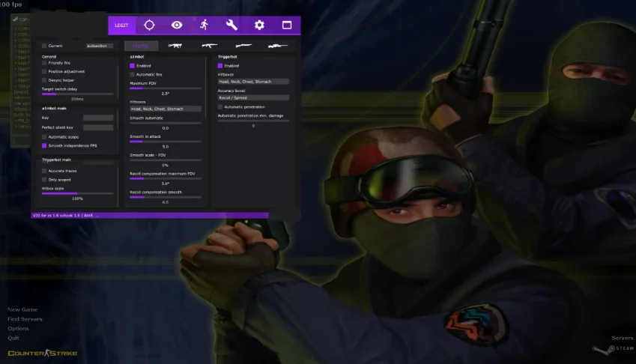Click the Counter-Strike logo

click(x=43, y=353)
